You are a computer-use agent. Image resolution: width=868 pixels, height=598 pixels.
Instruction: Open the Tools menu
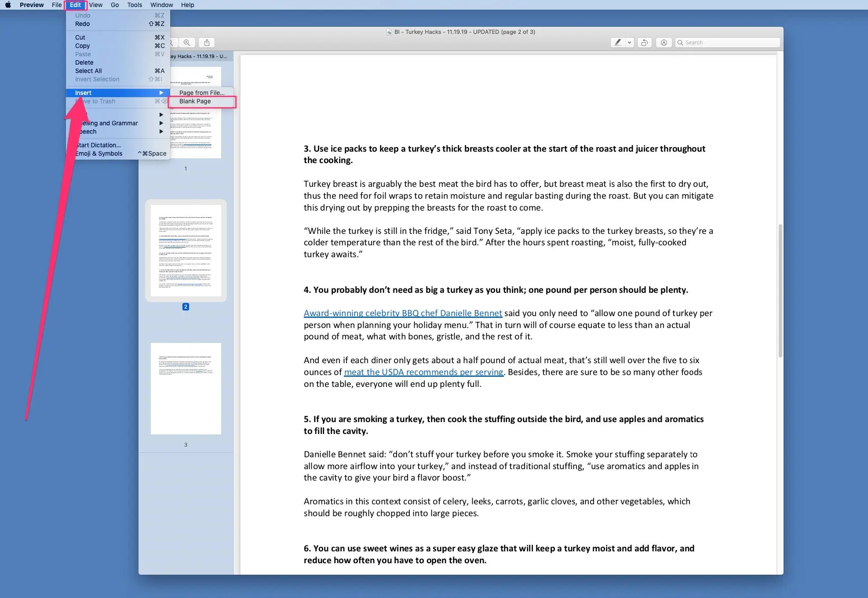coord(134,5)
